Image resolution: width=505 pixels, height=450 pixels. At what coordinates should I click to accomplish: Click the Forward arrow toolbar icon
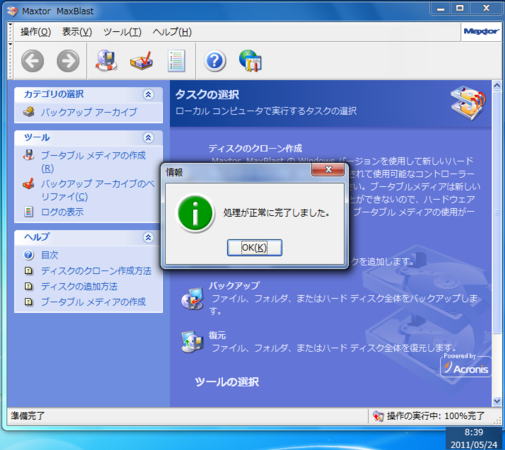click(68, 61)
